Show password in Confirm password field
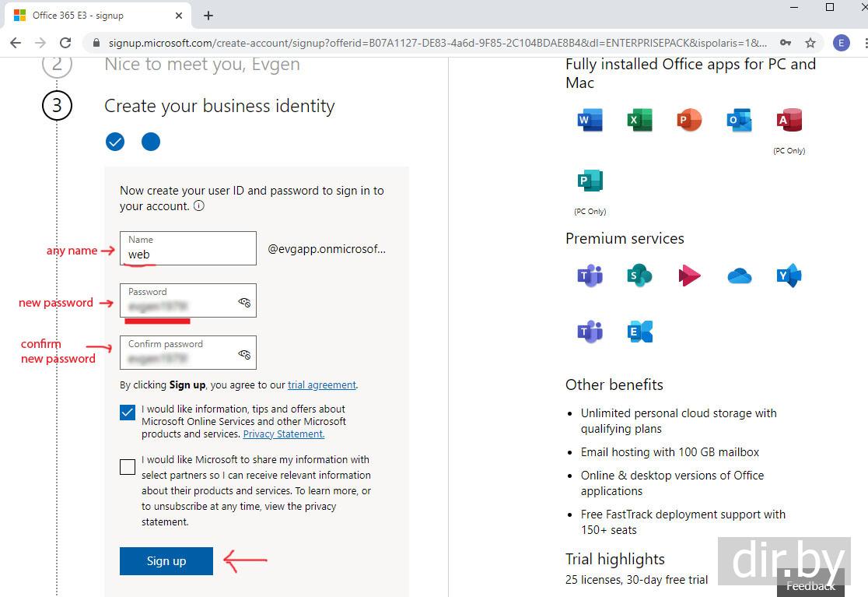The height and width of the screenshot is (597, 868). pos(244,354)
